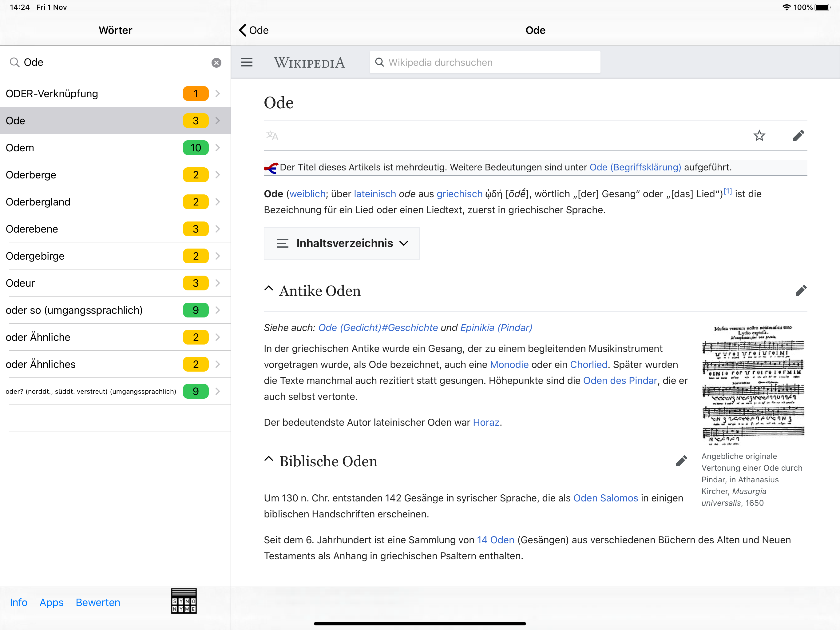Open the Wikipedia hamburger menu

point(247,62)
